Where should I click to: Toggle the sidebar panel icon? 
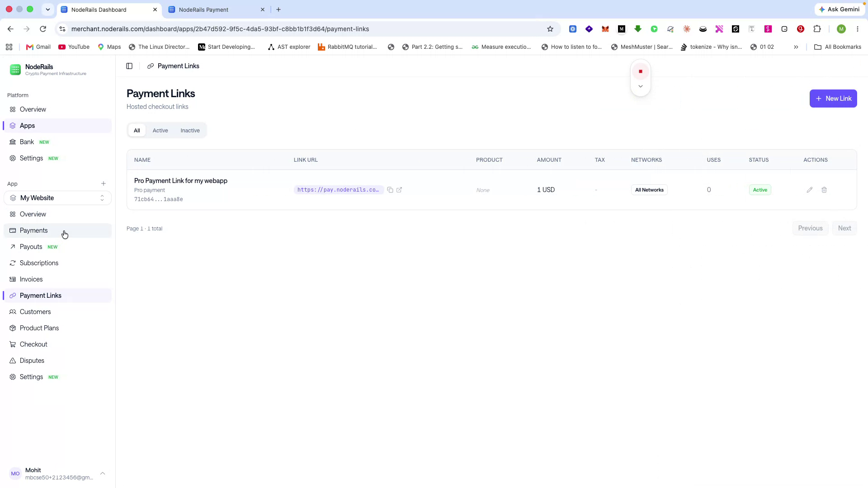[129, 66]
